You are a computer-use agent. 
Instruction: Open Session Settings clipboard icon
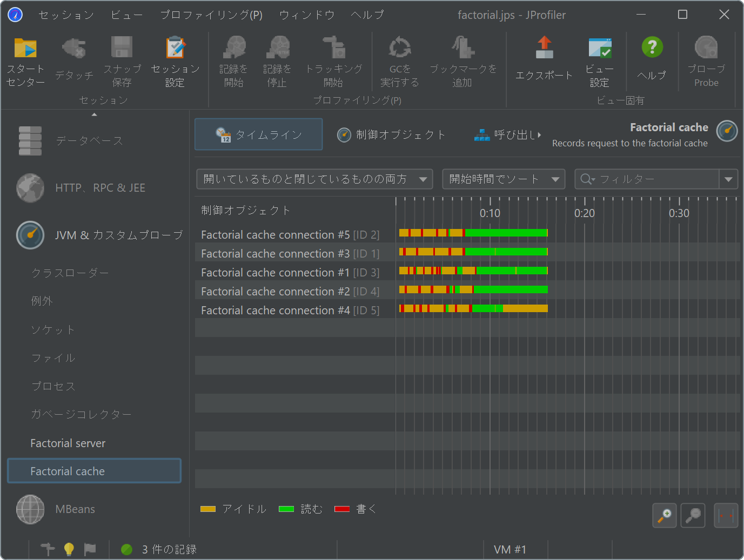[175, 48]
